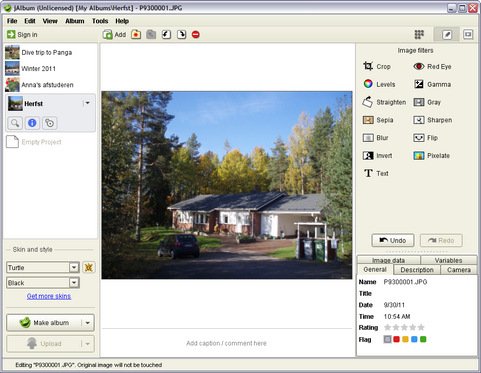Select the Text filter tool
Image resolution: width=481 pixels, height=373 pixels.
point(376,173)
